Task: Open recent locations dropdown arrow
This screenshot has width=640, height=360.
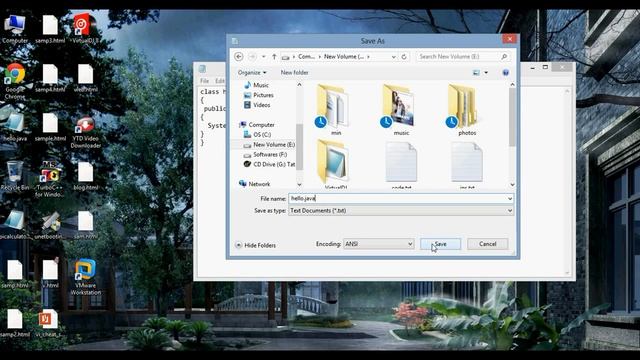Action: tap(264, 57)
